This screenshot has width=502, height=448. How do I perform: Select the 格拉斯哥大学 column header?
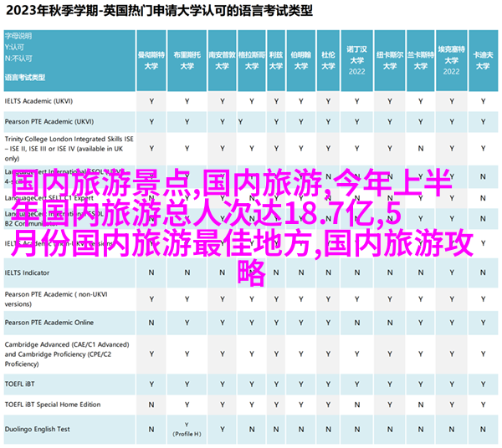click(252, 60)
